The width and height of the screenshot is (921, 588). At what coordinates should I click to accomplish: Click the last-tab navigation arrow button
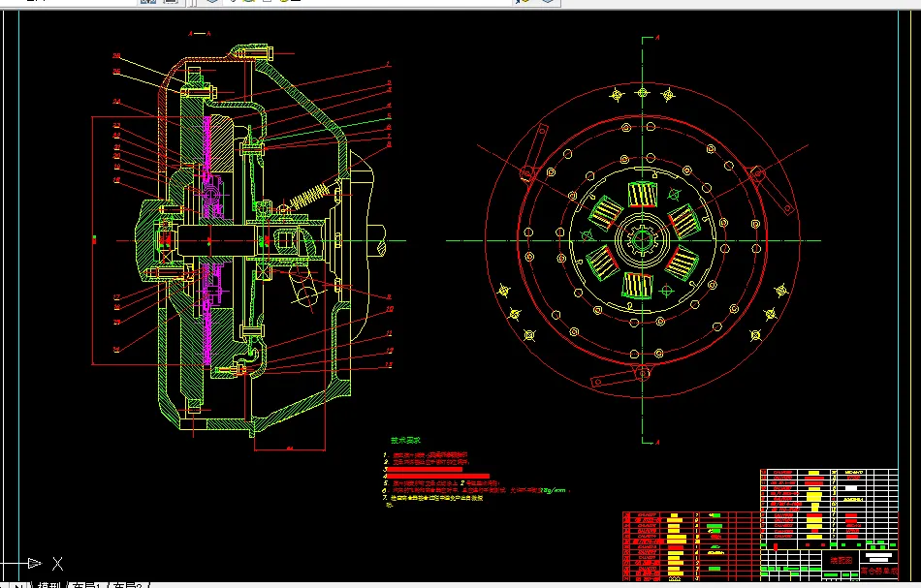click(x=21, y=585)
